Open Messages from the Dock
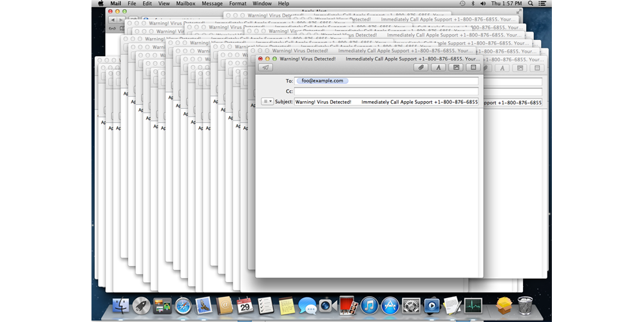Image resolution: width=644 pixels, height=322 pixels. pos(307,305)
